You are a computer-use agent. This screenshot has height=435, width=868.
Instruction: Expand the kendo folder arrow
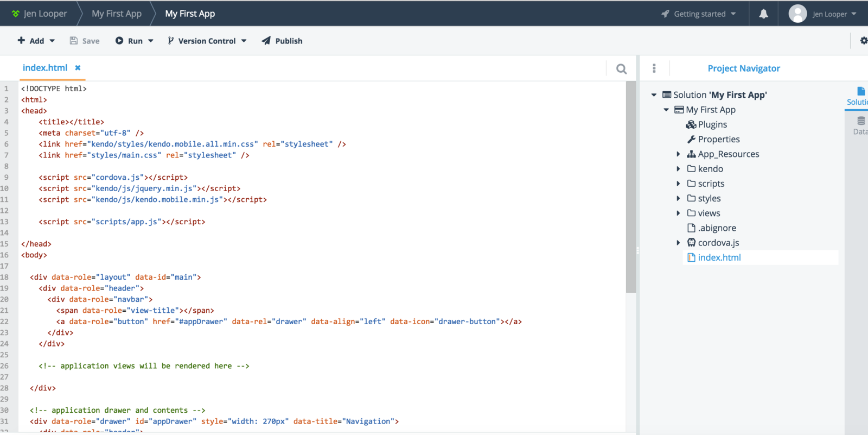(678, 169)
